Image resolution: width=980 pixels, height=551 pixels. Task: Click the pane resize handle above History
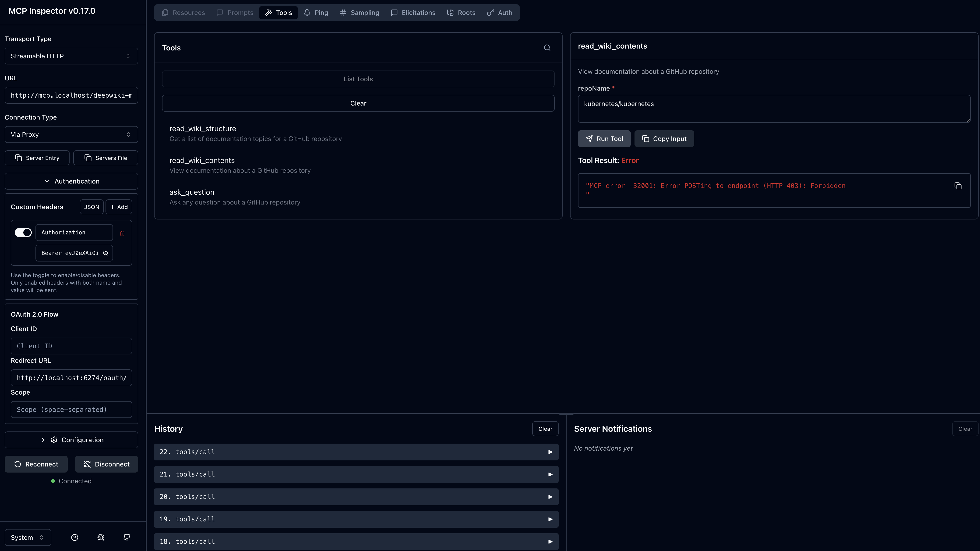coord(566,414)
